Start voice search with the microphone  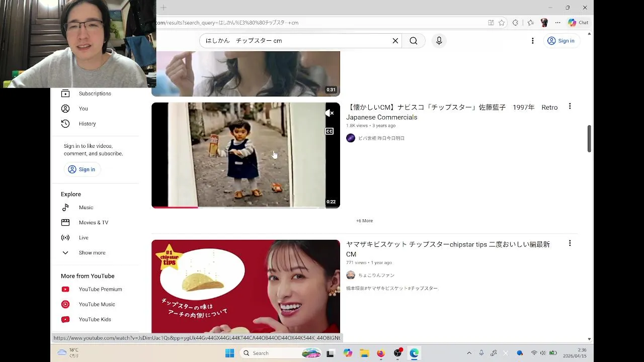439,41
